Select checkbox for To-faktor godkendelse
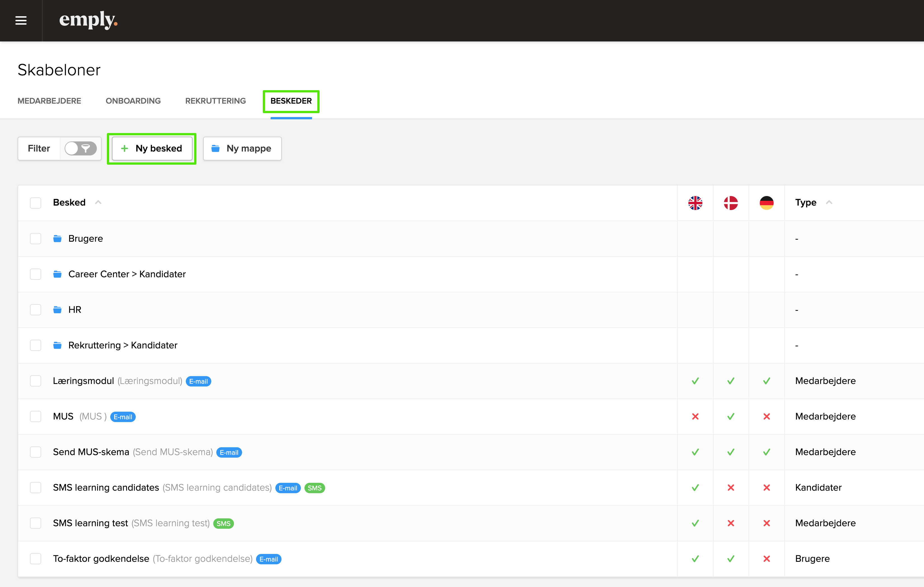 click(x=35, y=559)
